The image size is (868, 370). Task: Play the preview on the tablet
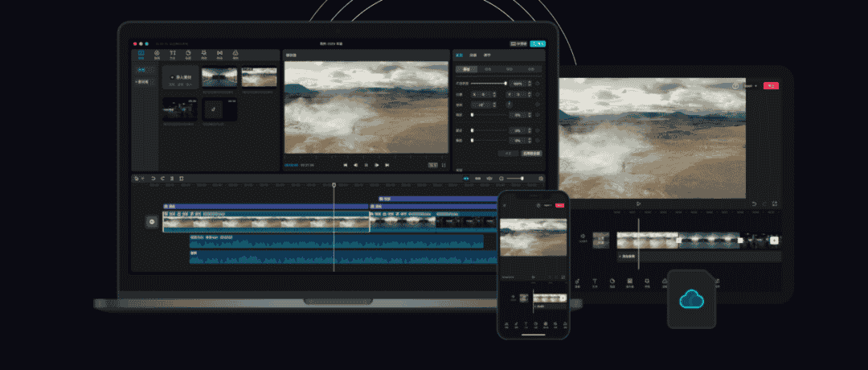click(x=638, y=203)
